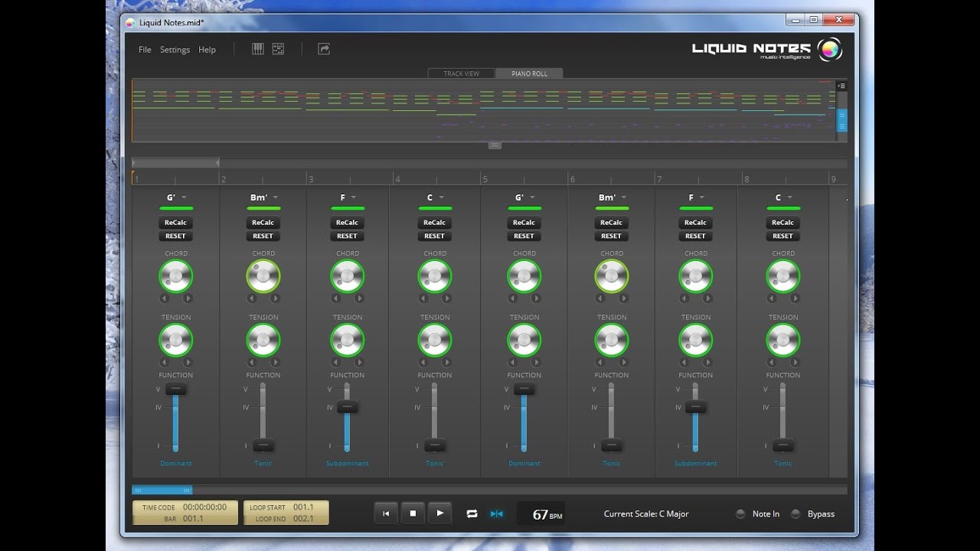
Task: Click the left arrow under bar 7 TENSION knob
Action: pyautogui.click(x=684, y=362)
